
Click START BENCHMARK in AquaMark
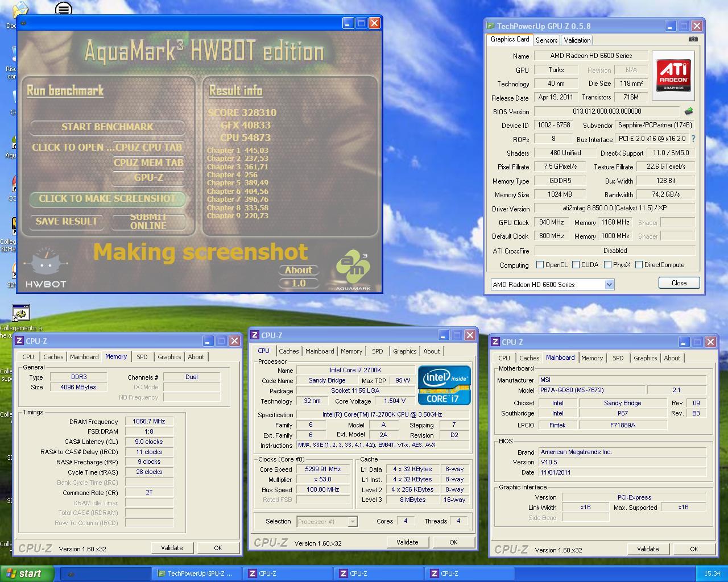point(107,127)
